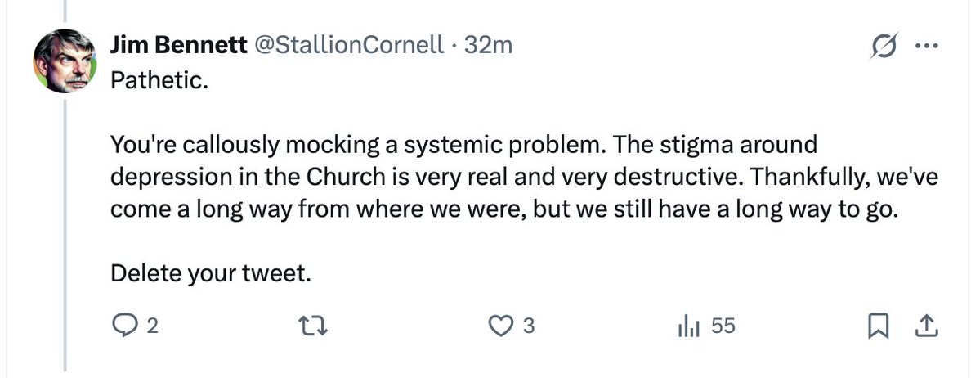Image resolution: width=980 pixels, height=378 pixels.
Task: Click the view count number 55
Action: (x=723, y=327)
